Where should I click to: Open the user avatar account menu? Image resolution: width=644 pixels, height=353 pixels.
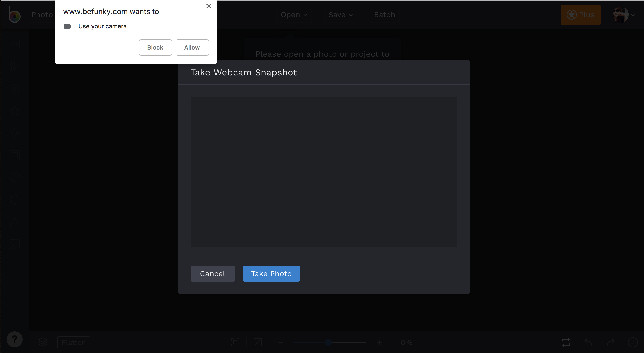coord(621,15)
